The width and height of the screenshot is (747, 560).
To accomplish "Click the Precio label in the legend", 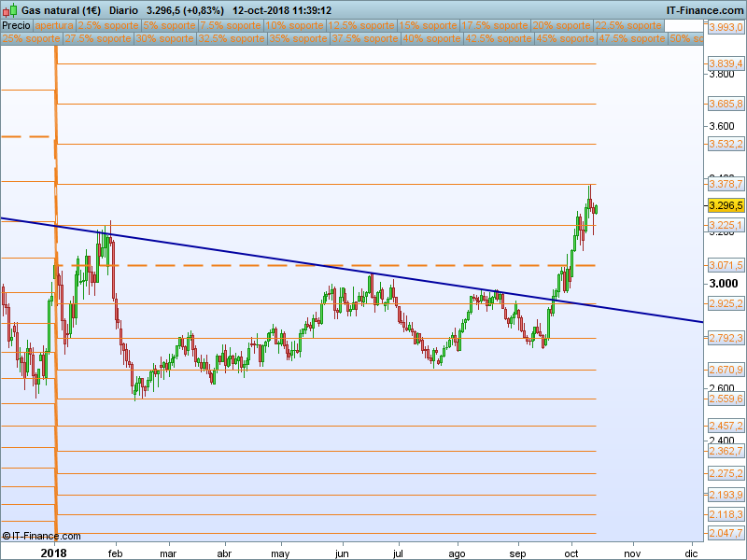I will (16, 26).
